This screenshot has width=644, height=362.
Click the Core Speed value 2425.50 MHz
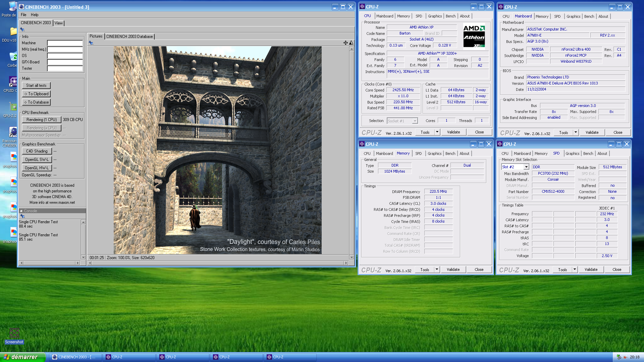click(403, 90)
